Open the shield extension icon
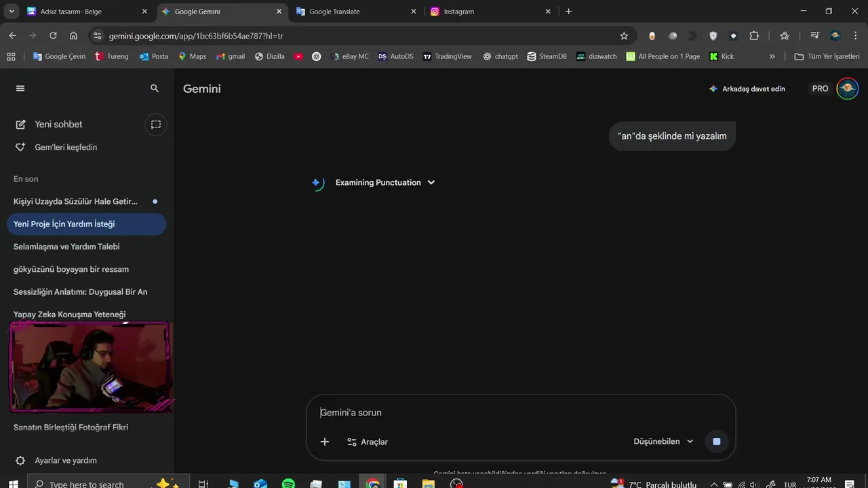The image size is (868, 488). [713, 36]
